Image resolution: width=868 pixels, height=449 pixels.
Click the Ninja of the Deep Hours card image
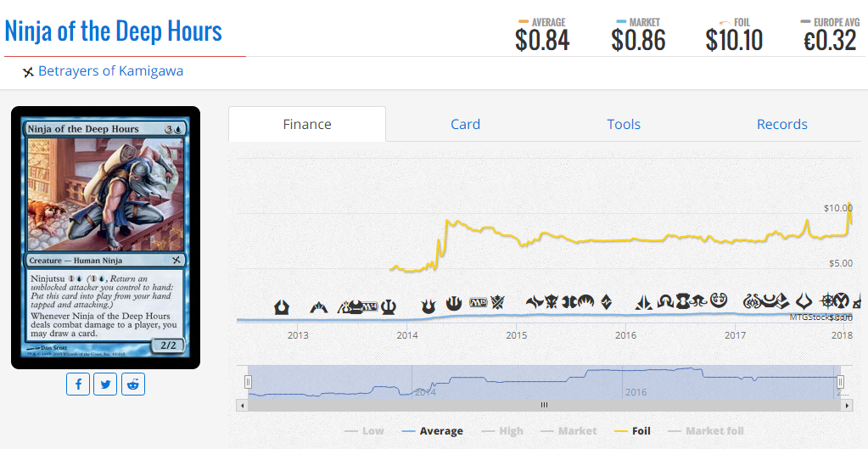[105, 238]
